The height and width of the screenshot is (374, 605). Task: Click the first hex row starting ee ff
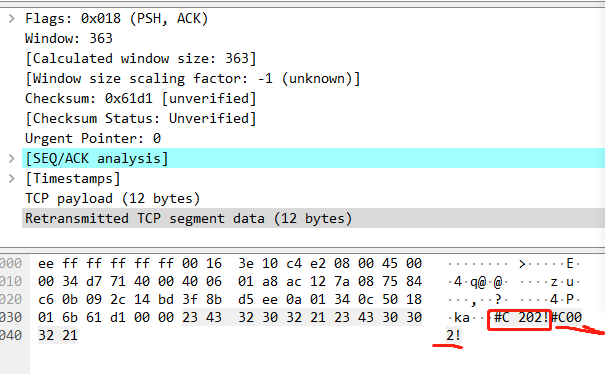(x=230, y=264)
